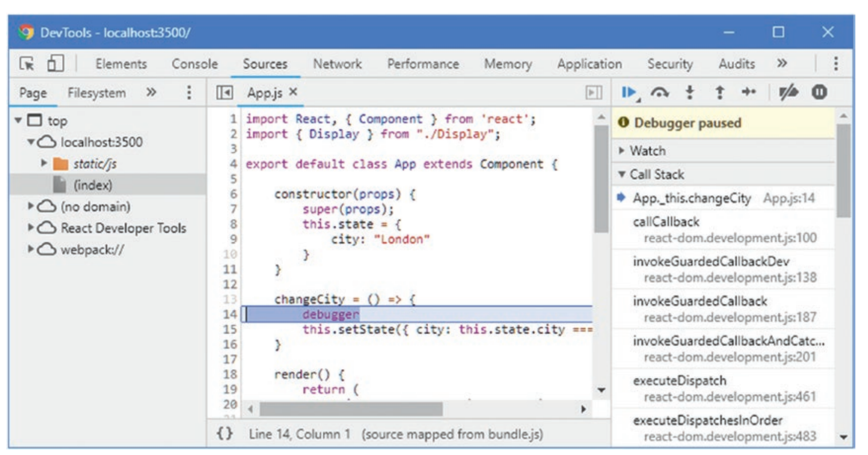868x455 pixels.
Task: Open the Audits tab
Action: pyautogui.click(x=737, y=64)
